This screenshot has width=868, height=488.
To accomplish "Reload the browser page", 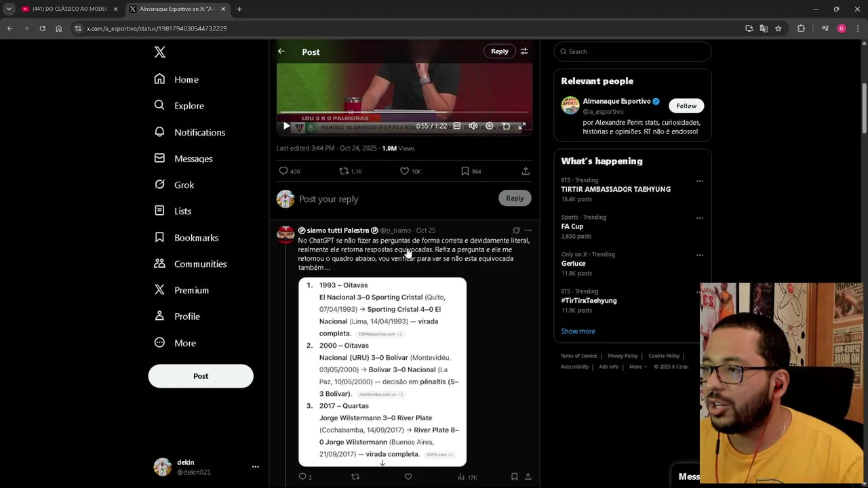I will point(42,28).
